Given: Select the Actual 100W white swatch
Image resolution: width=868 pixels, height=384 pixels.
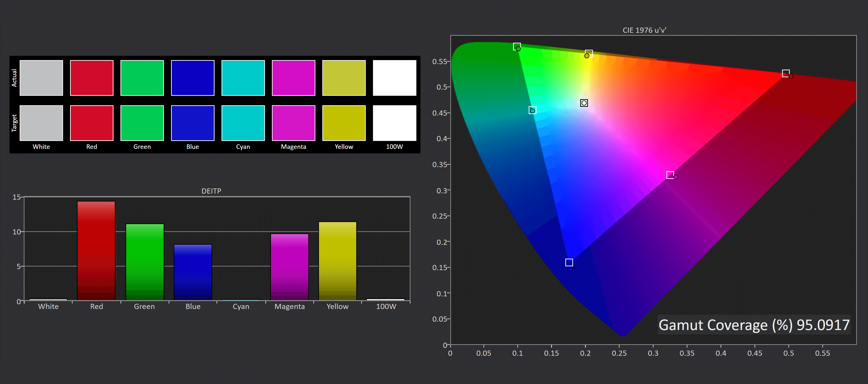Looking at the screenshot, I should pyautogui.click(x=394, y=78).
